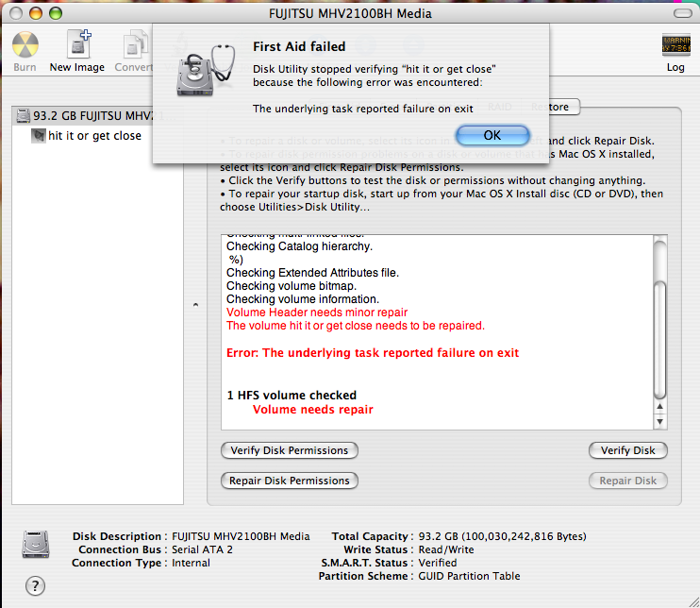Screen dimensions: 700x608
Task: Click the log scrollbar down arrow
Action: (659, 422)
